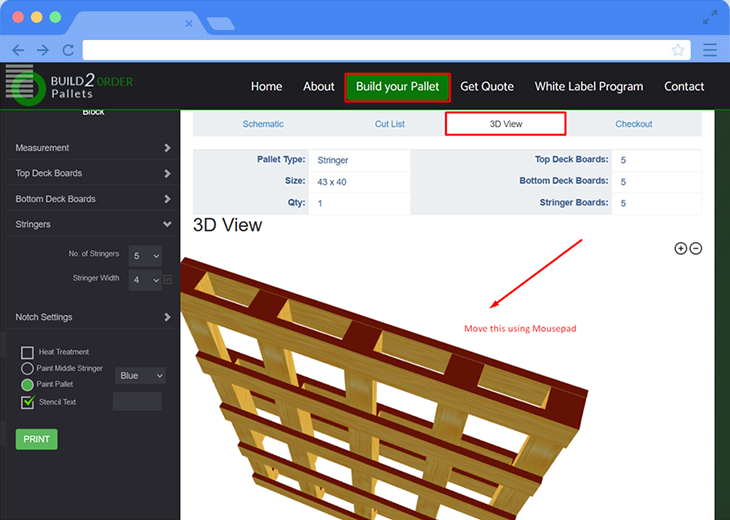
Task: Select the Paint Middle Stringer radio button
Action: coord(27,368)
